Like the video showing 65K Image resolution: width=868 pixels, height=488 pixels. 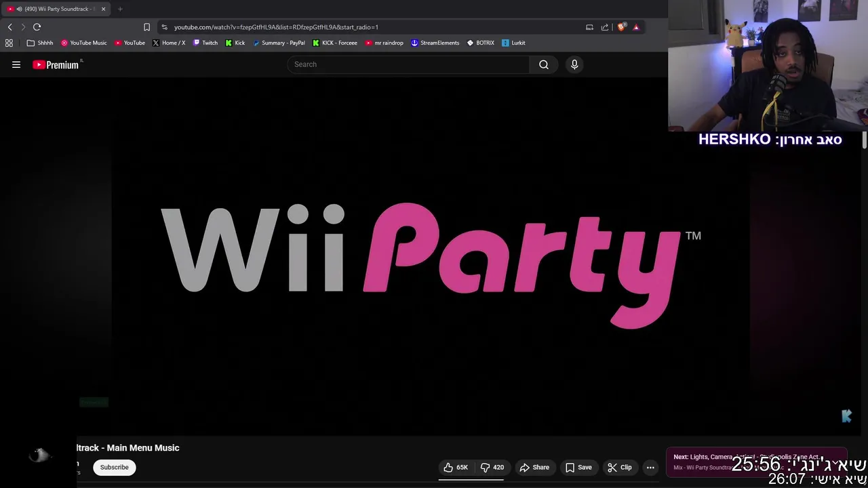coord(456,467)
